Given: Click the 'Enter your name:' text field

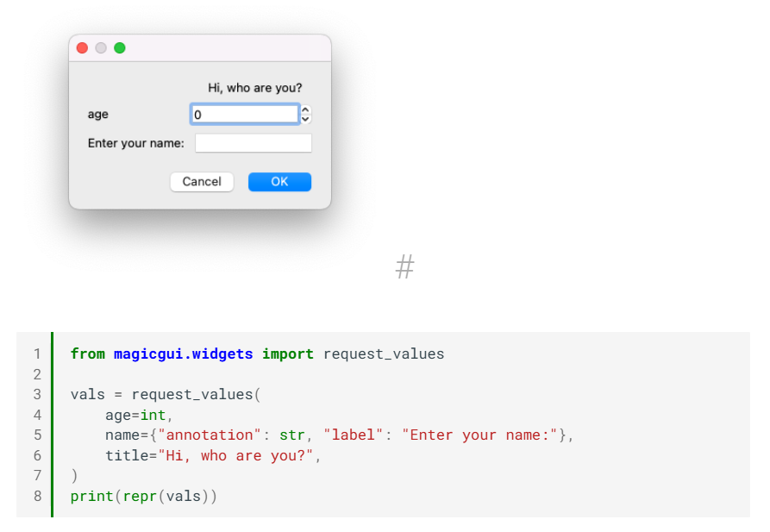Looking at the screenshot, I should click(253, 142).
